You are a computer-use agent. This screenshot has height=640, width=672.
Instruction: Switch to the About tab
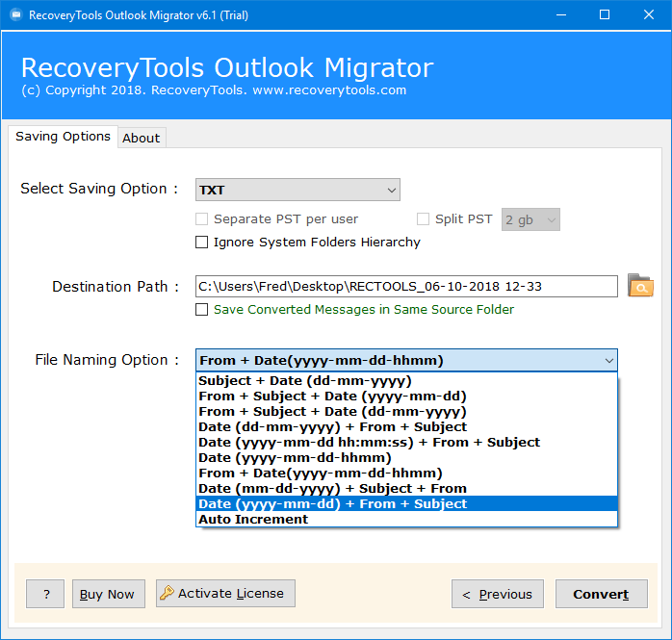[x=142, y=138]
